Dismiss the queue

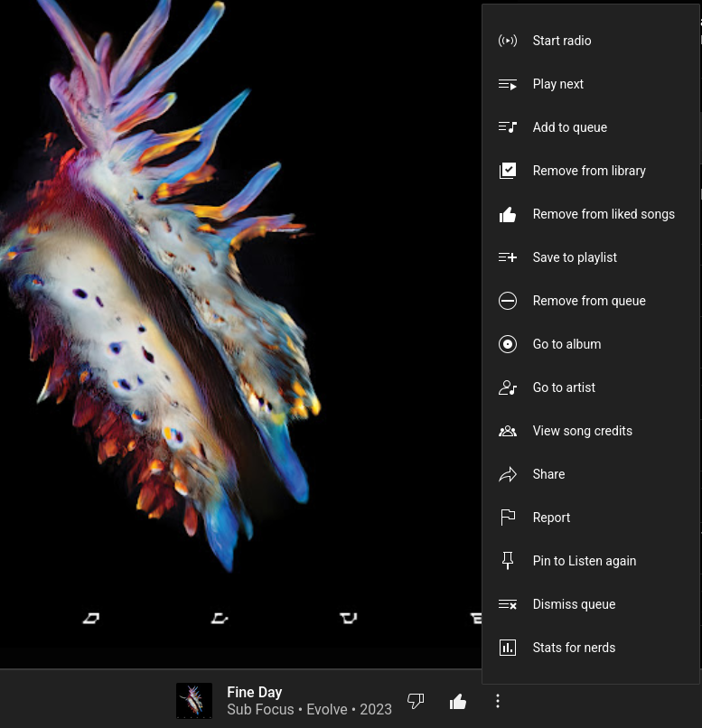coord(574,604)
